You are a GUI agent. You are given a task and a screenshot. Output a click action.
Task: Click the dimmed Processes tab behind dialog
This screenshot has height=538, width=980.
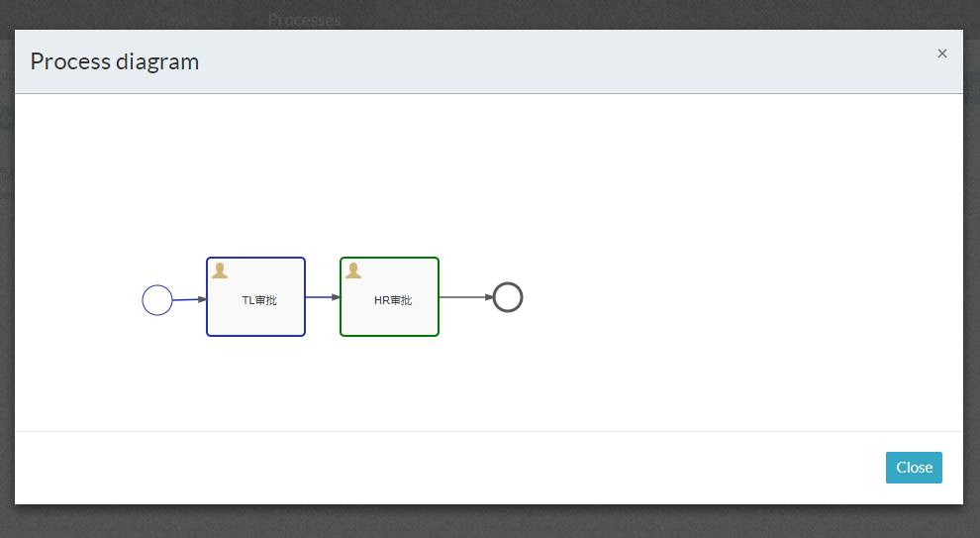[304, 20]
